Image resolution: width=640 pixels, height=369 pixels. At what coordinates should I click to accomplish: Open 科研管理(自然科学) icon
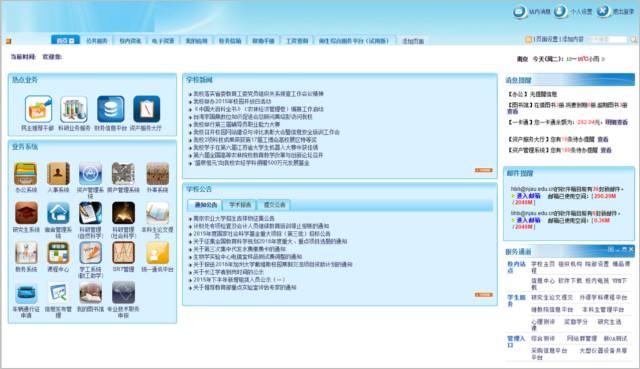[91, 213]
